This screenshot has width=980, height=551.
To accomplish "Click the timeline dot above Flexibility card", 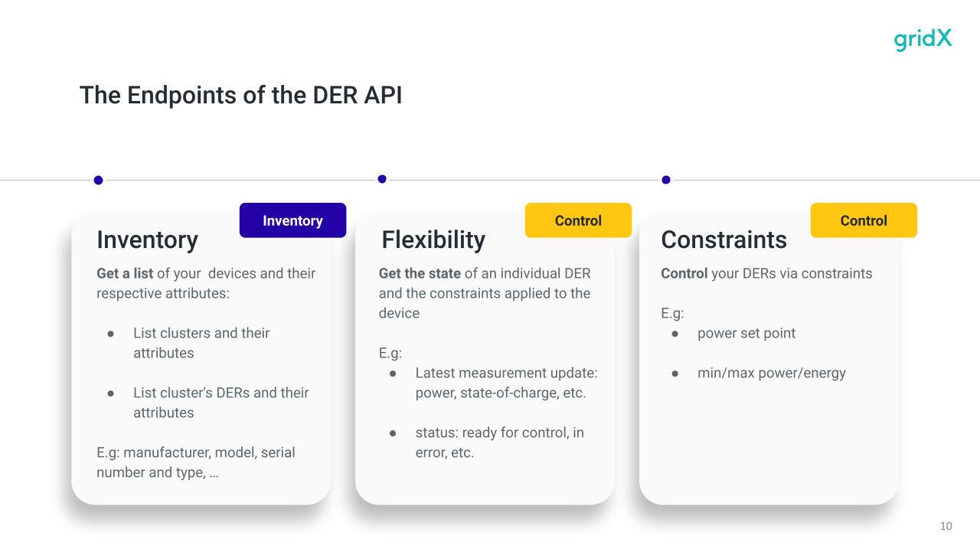I will point(382,179).
